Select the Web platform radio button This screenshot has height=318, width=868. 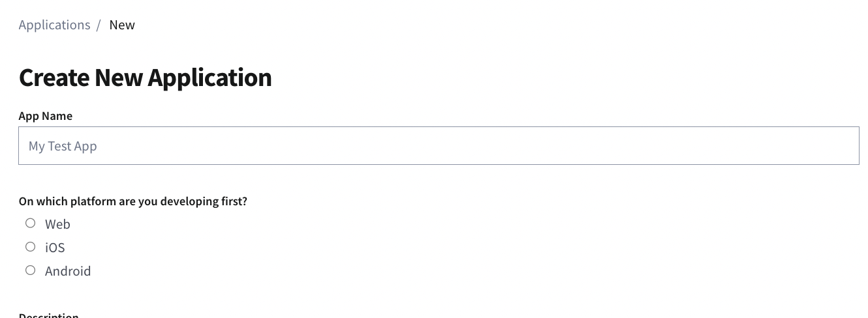[x=30, y=224]
